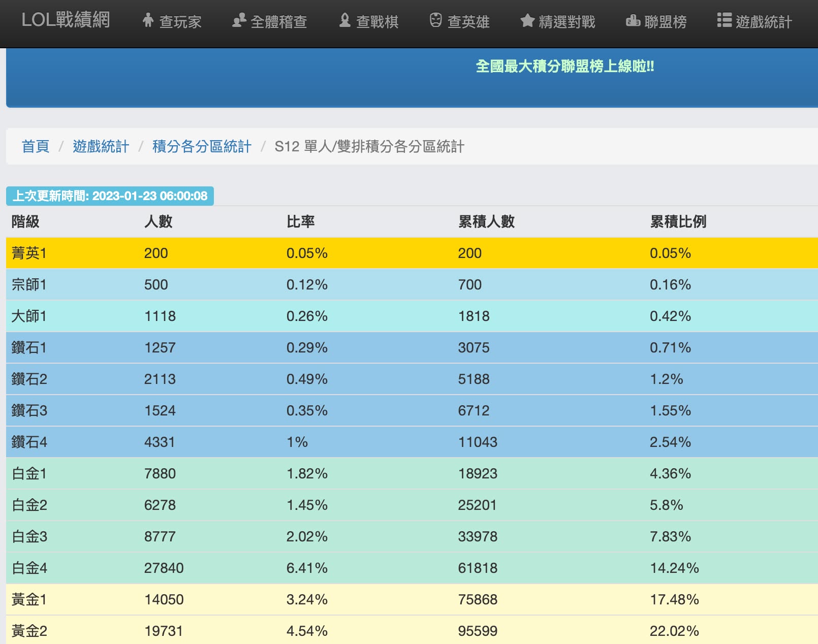The image size is (818, 644).
Task: Click the person icon beside 查玩家
Action: point(148,20)
